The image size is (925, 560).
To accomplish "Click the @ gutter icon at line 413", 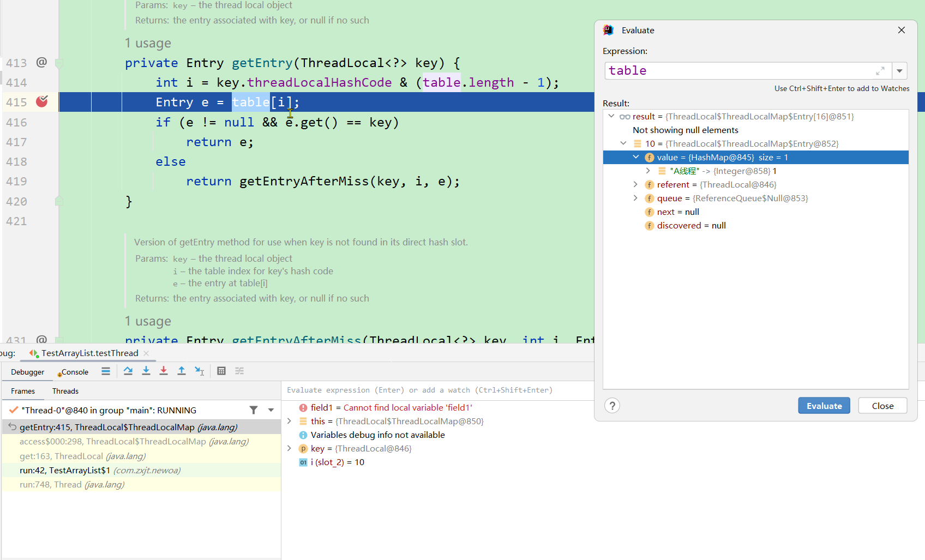I will pos(41,62).
